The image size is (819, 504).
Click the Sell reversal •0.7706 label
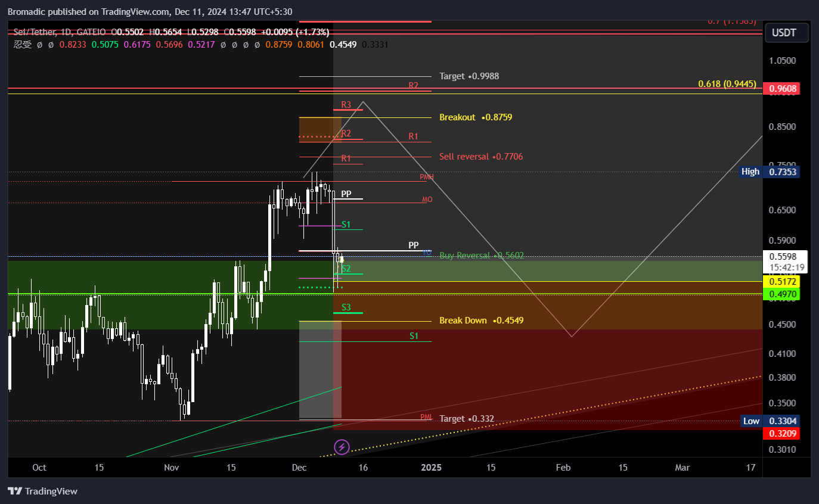[x=481, y=157]
